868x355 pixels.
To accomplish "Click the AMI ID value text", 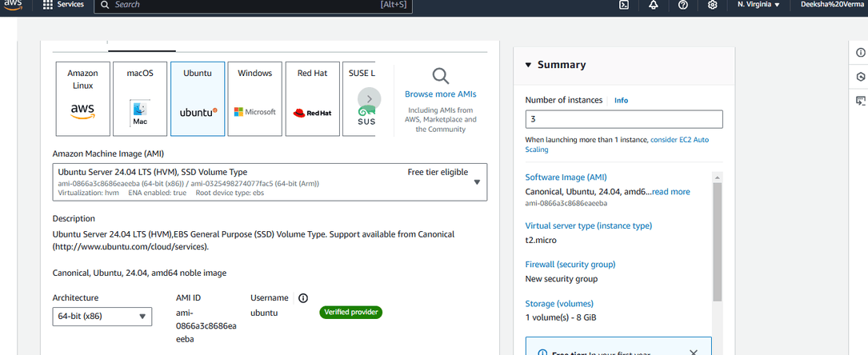I will [206, 326].
